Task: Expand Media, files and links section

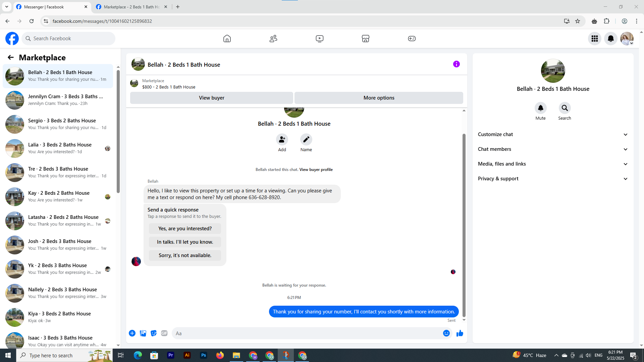Action: click(x=553, y=164)
